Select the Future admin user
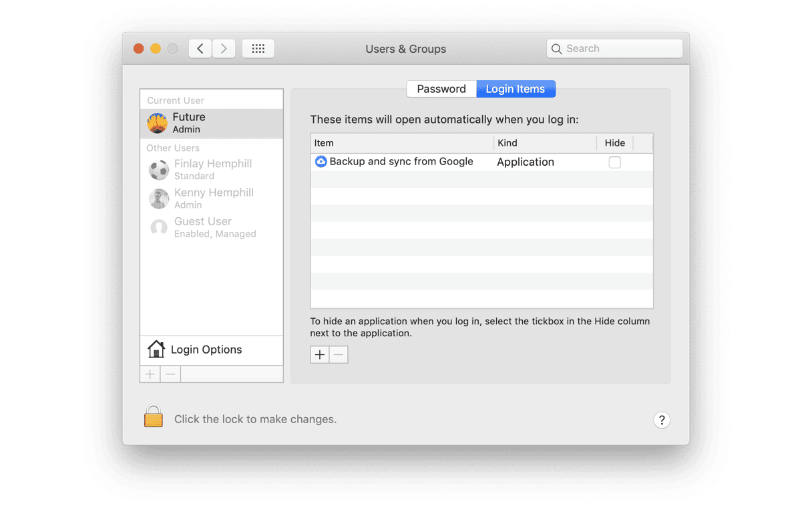The image size is (812, 508). (x=212, y=124)
